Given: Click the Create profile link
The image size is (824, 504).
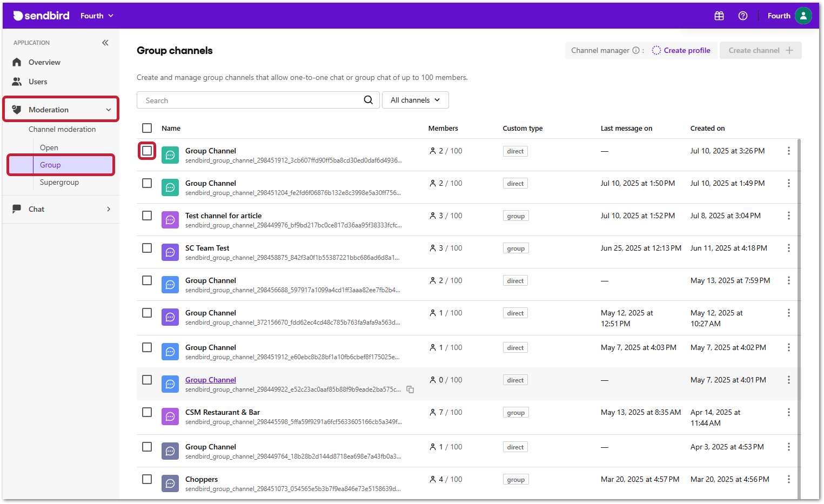Looking at the screenshot, I should coord(687,50).
